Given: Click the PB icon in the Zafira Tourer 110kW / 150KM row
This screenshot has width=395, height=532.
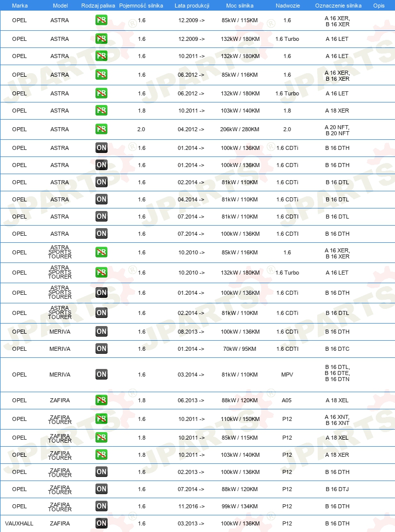Looking at the screenshot, I should tap(101, 419).
